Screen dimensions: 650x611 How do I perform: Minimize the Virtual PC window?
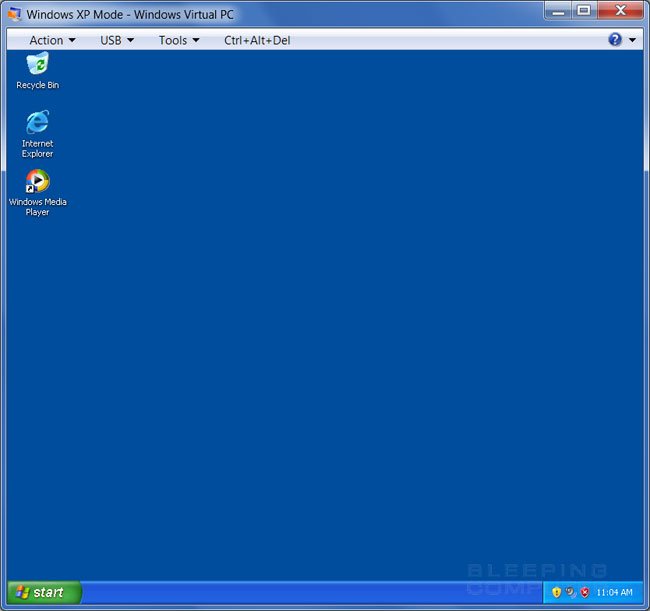coord(558,11)
